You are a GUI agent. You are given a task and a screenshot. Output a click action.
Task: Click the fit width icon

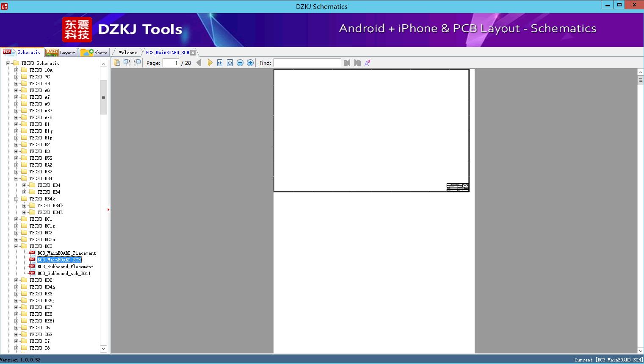click(220, 63)
